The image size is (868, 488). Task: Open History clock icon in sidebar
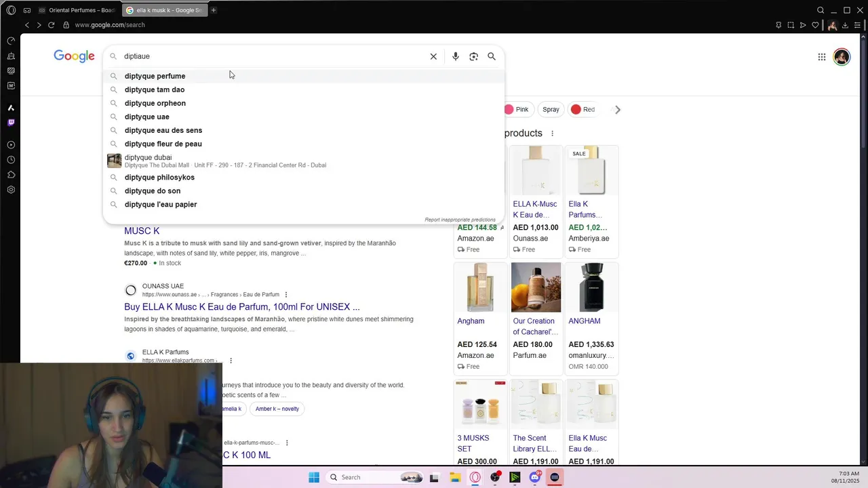coord(11,160)
